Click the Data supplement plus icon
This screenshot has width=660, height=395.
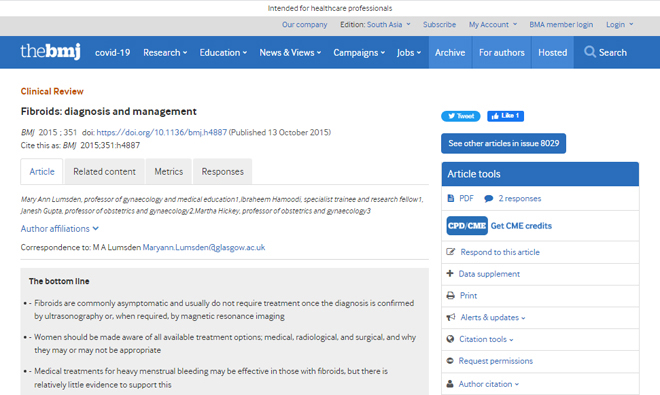pyautogui.click(x=450, y=273)
